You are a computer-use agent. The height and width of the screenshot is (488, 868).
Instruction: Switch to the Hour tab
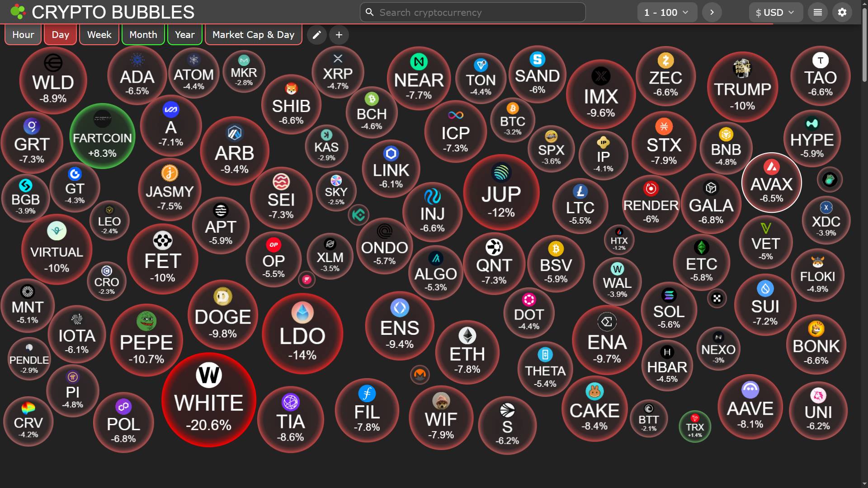[x=23, y=35]
